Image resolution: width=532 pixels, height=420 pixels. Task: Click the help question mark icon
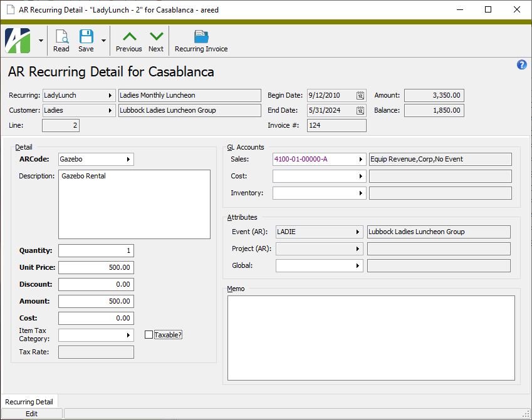[x=521, y=64]
